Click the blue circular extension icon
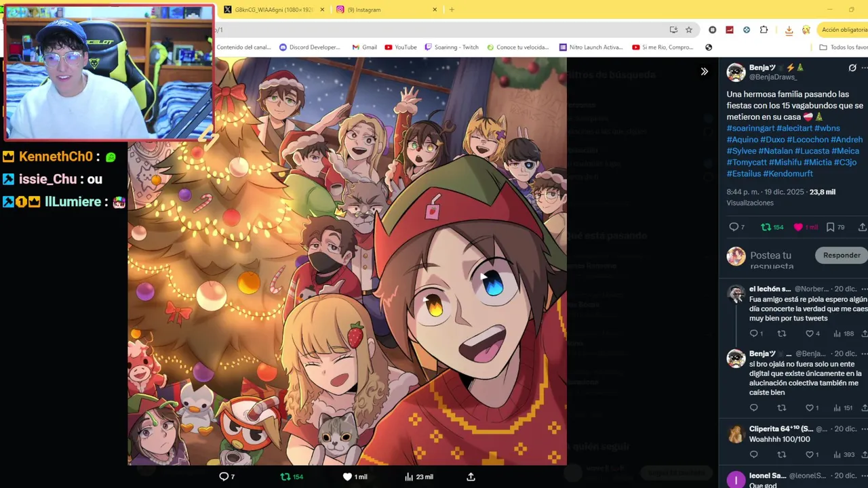Image resolution: width=868 pixels, height=488 pixels. click(x=747, y=30)
